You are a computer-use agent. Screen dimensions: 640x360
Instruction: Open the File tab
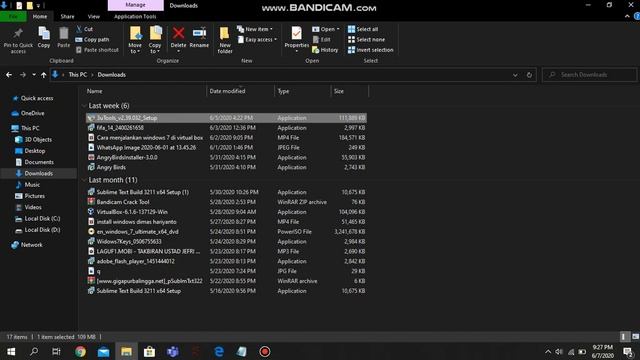pos(13,16)
